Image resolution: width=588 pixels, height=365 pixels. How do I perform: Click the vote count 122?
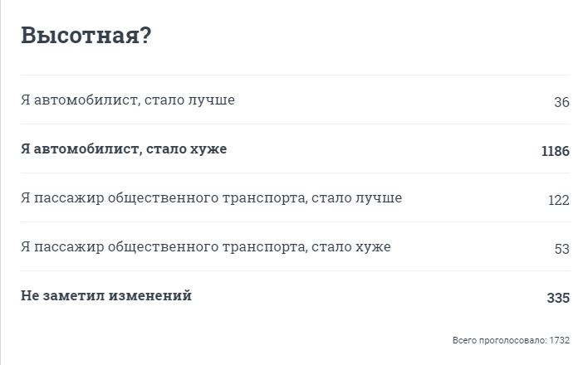point(559,200)
